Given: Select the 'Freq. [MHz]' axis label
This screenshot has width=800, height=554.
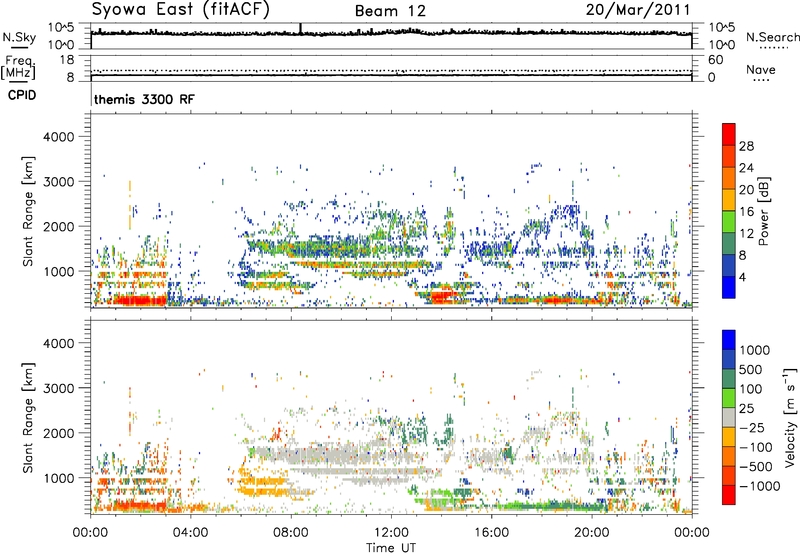Looking at the screenshot, I should point(18,67).
